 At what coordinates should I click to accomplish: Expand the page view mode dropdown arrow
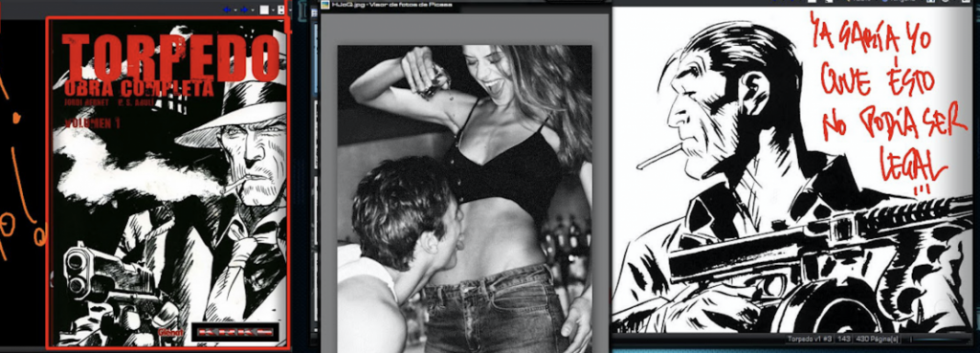(273, 10)
